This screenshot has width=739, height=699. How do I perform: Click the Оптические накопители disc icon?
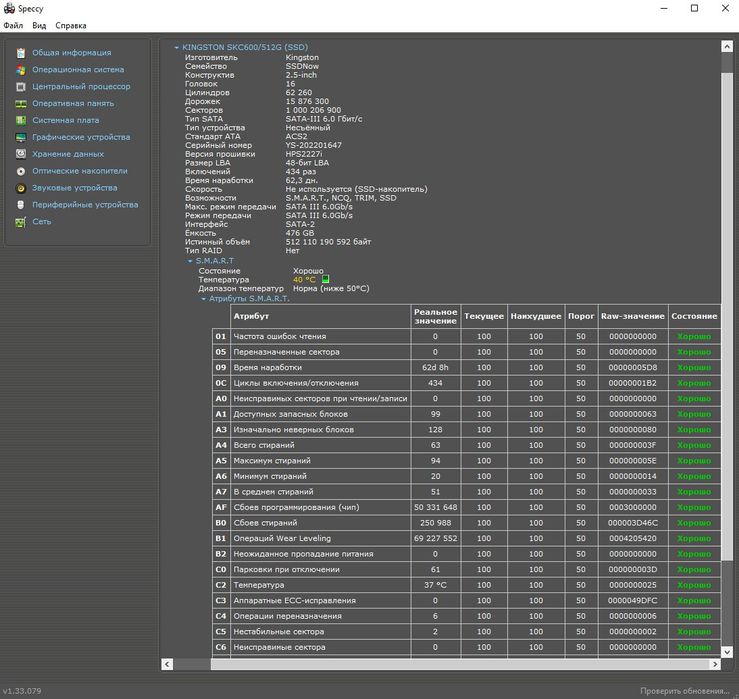point(21,171)
